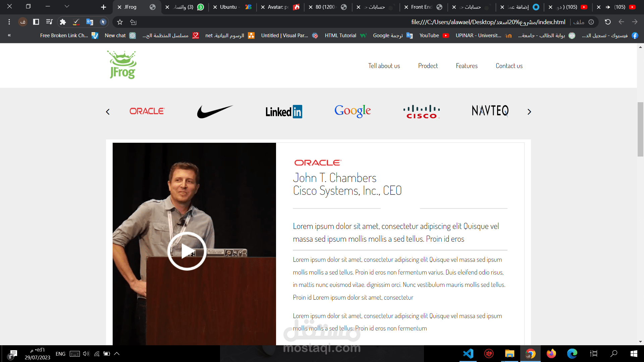The width and height of the screenshot is (644, 362).
Task: Open the New chat bookmark
Action: pos(120,36)
